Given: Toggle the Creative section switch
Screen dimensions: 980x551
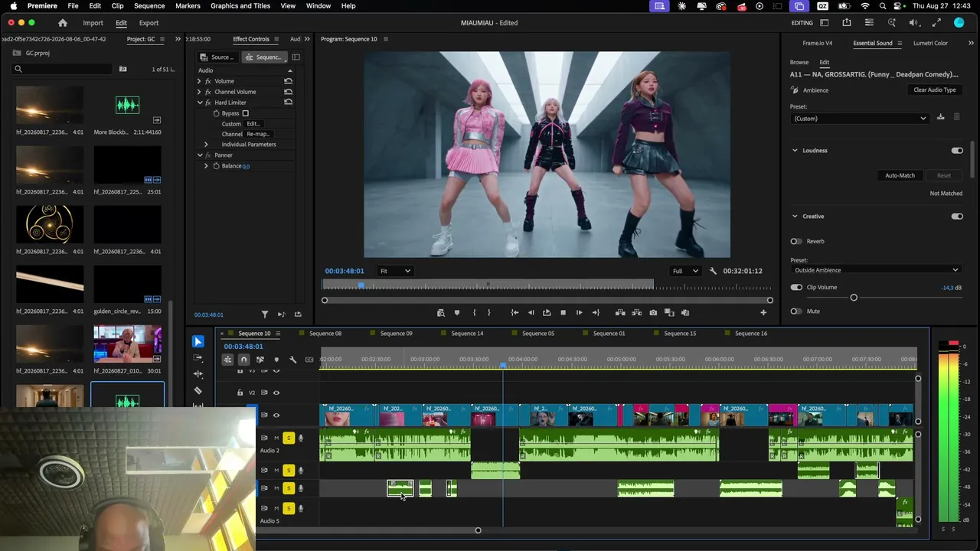Looking at the screenshot, I should pos(957,217).
